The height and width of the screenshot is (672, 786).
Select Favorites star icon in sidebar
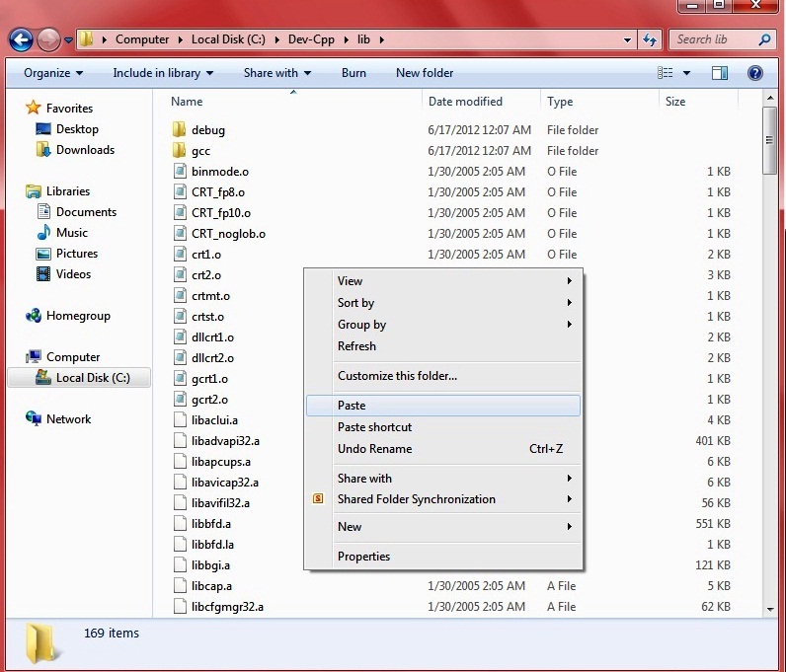(34, 108)
